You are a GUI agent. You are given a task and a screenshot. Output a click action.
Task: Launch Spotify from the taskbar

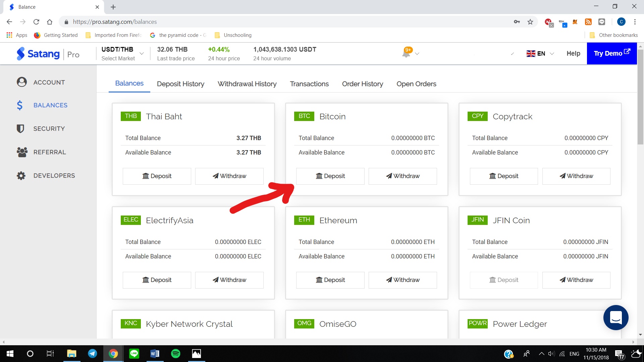pos(175,354)
